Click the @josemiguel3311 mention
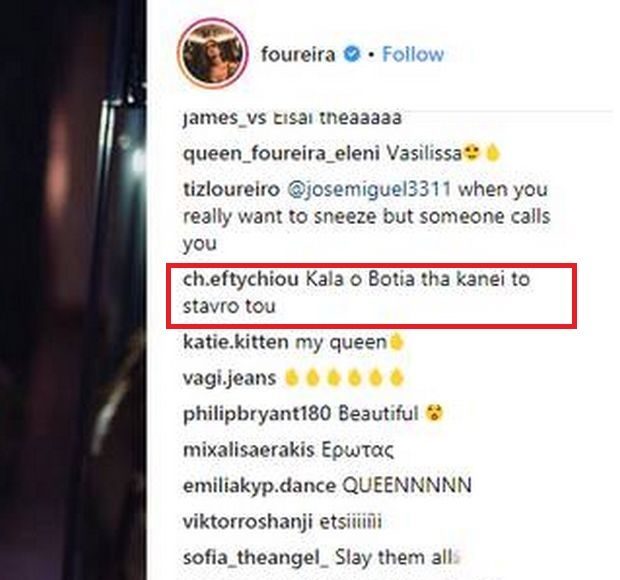 coord(362,189)
